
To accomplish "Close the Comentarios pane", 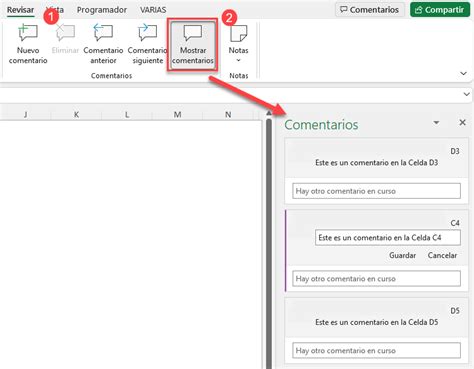I will click(462, 123).
